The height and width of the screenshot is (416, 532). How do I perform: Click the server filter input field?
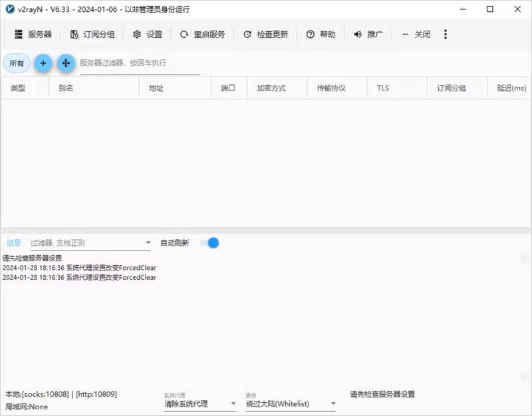[x=140, y=64]
